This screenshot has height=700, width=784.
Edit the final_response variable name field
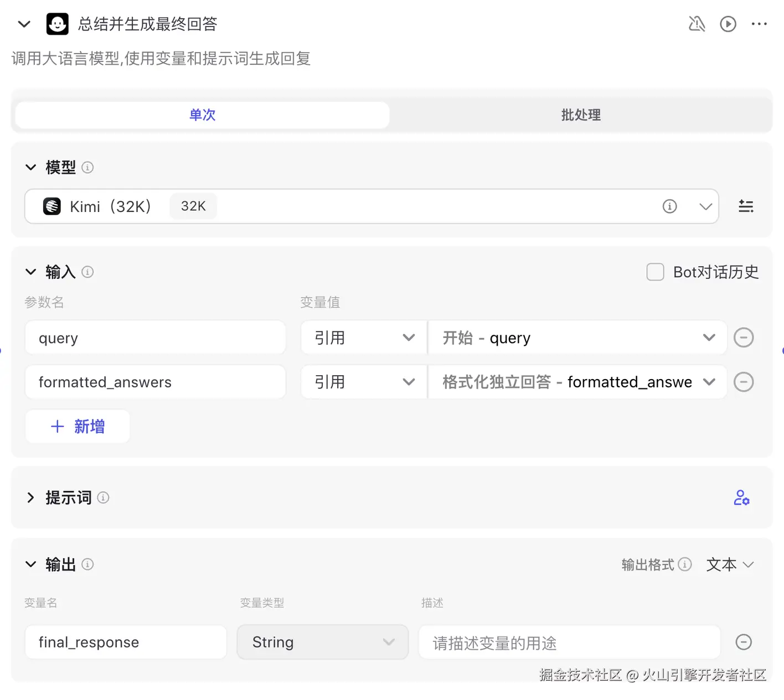tap(126, 642)
